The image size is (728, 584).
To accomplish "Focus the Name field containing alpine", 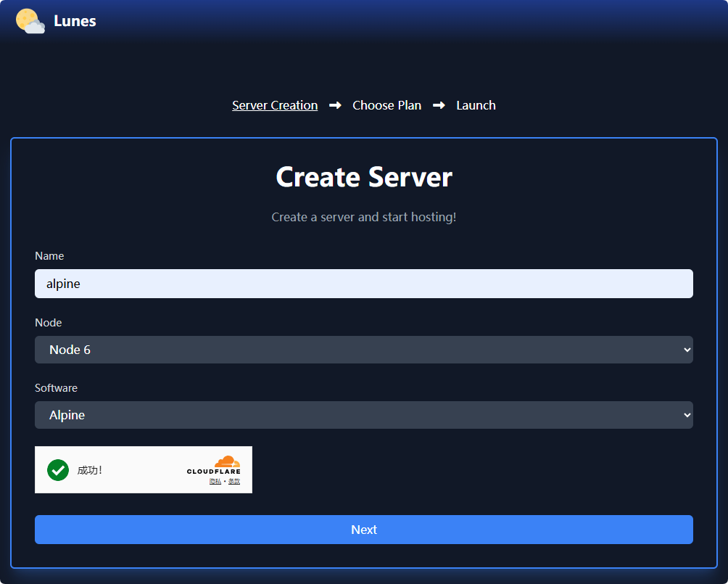I will coord(363,284).
